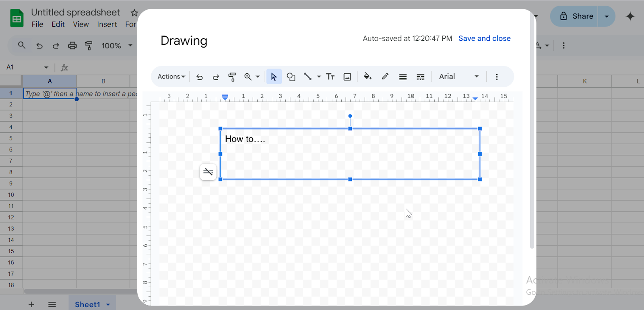Select row 5 header

point(11,138)
